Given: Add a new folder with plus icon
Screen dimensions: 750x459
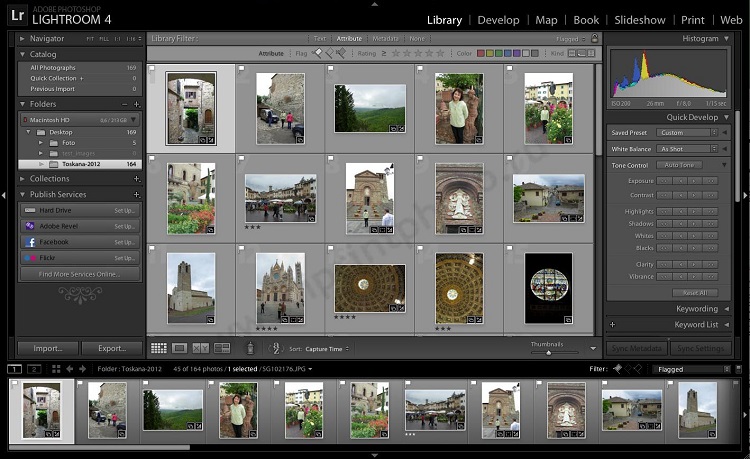Looking at the screenshot, I should pyautogui.click(x=137, y=104).
